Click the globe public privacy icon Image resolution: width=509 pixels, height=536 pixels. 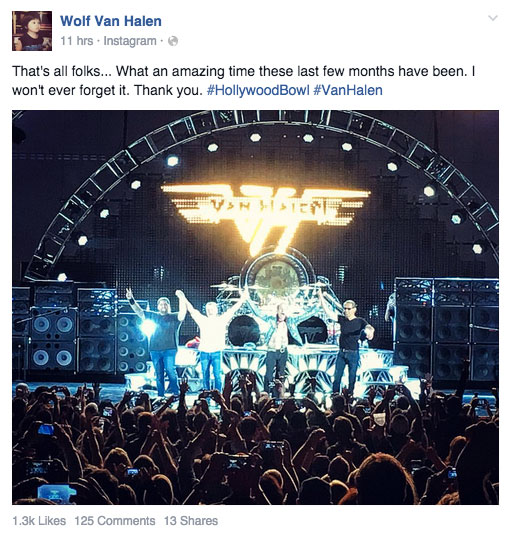(173, 41)
